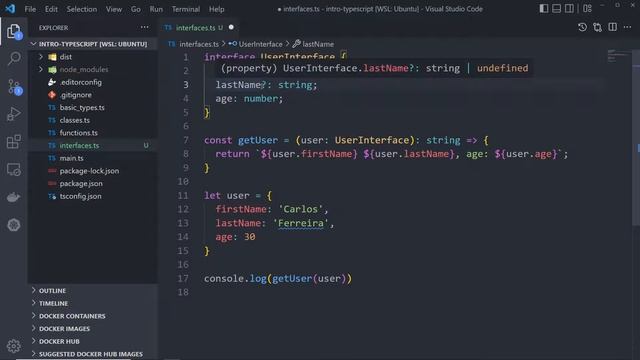Toggle primary side bar layout button
This screenshot has height=360, width=640.
pyautogui.click(x=544, y=9)
